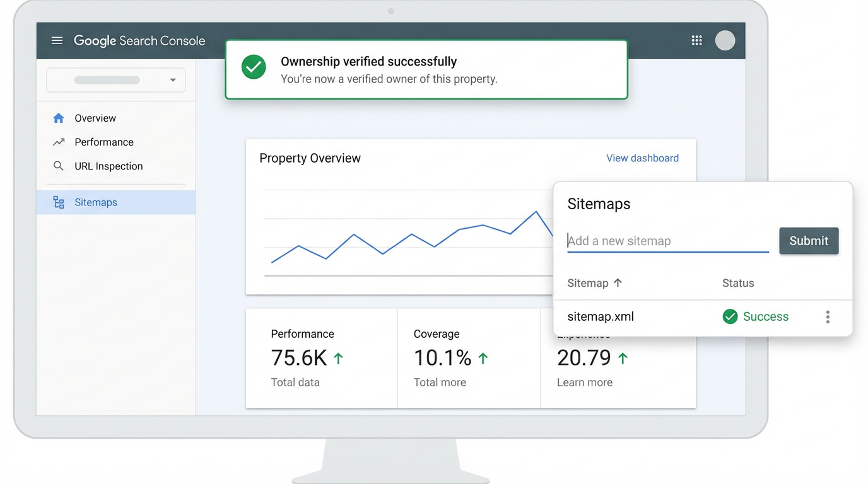Viewport: 868px width, 484px height.
Task: Click the Performance chart icon
Action: coord(58,142)
